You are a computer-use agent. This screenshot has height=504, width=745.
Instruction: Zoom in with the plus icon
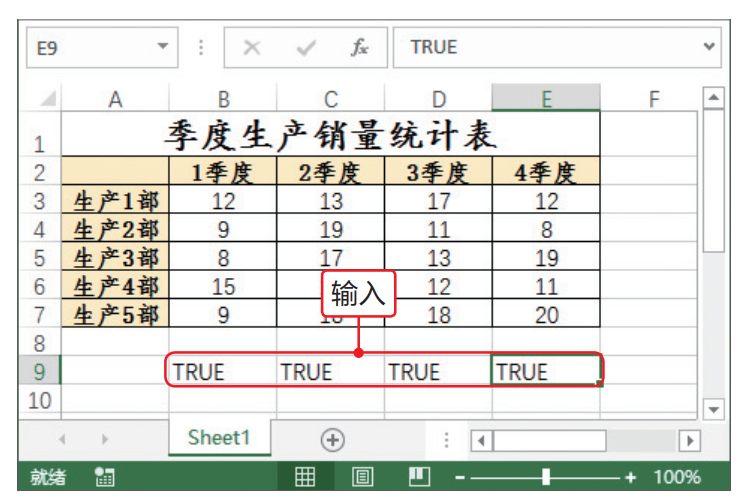630,477
